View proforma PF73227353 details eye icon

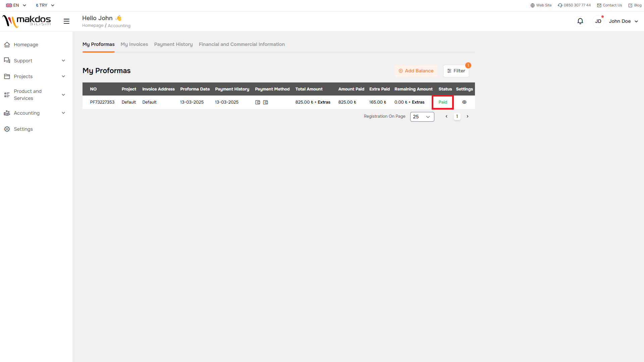coord(464,102)
